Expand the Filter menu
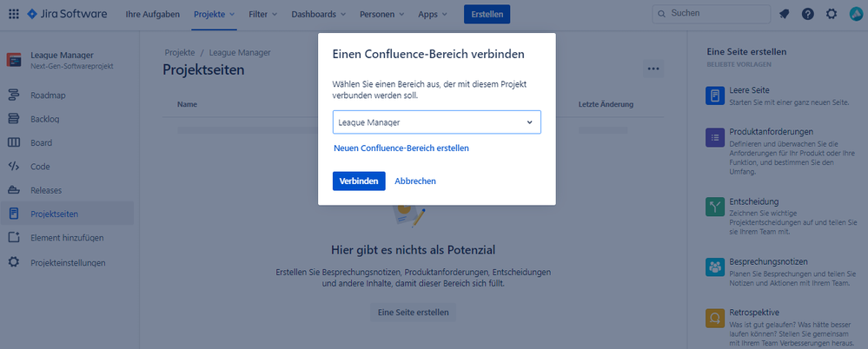Screen dimensions: 868x349 point(263,15)
